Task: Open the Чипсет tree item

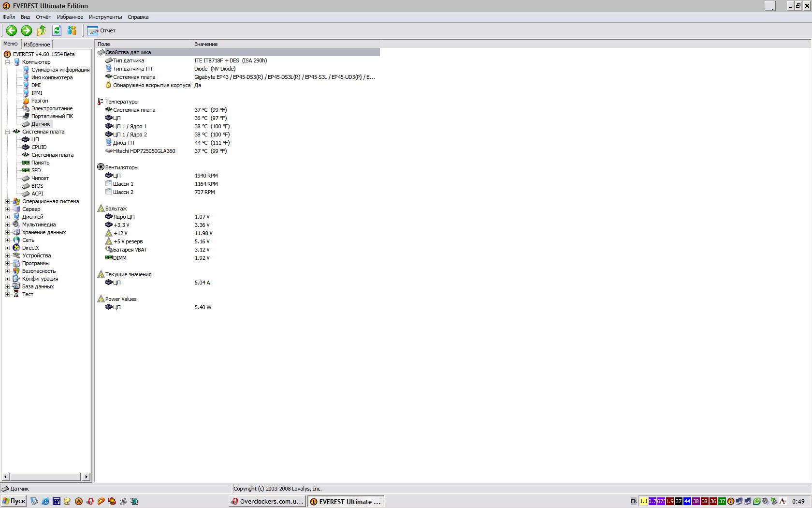Action: click(40, 178)
